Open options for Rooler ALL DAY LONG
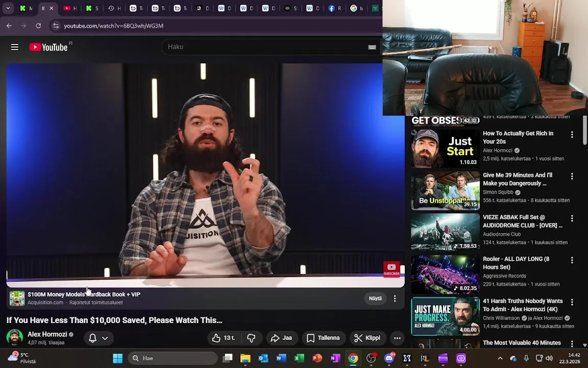The image size is (588, 368). pos(572,260)
